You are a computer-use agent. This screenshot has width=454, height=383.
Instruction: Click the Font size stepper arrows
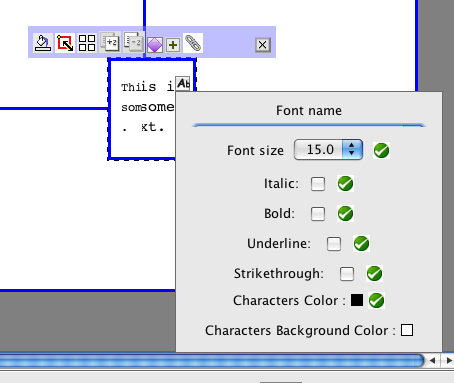tap(352, 150)
